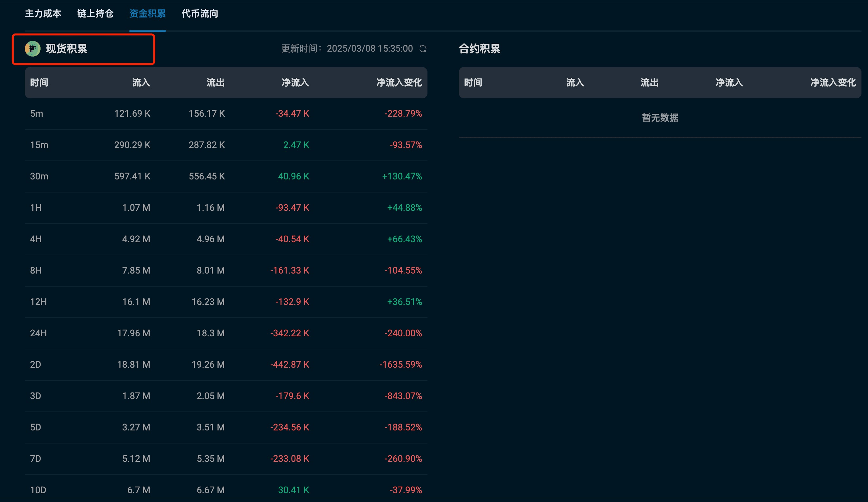
Task: Click the update time 2025/03/08 15:35:00
Action: tap(370, 49)
